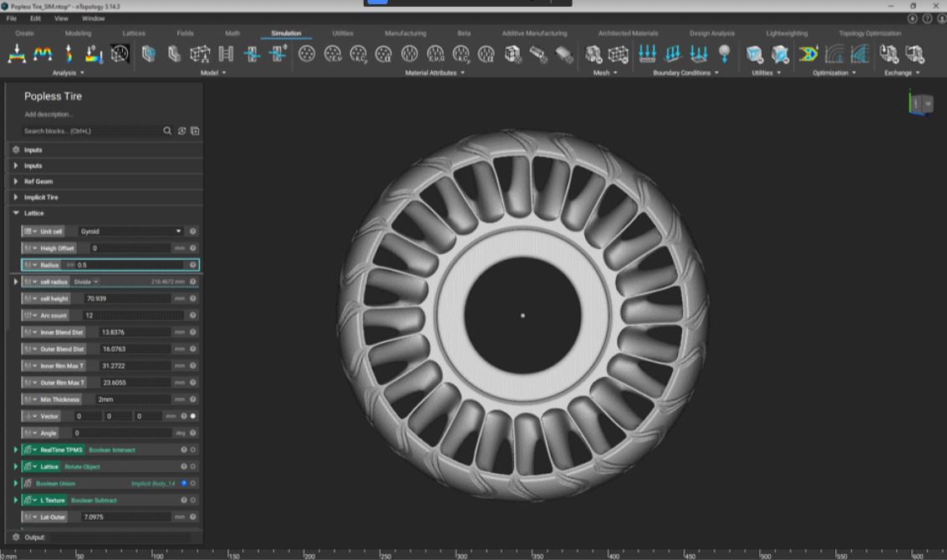Click the search magnifier icon in block panel
The width and height of the screenshot is (947, 560).
point(167,131)
